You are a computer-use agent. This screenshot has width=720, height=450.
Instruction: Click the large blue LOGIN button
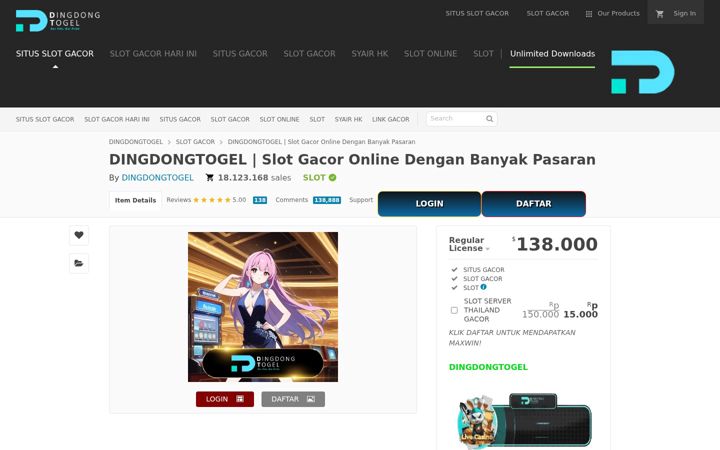pos(429,204)
